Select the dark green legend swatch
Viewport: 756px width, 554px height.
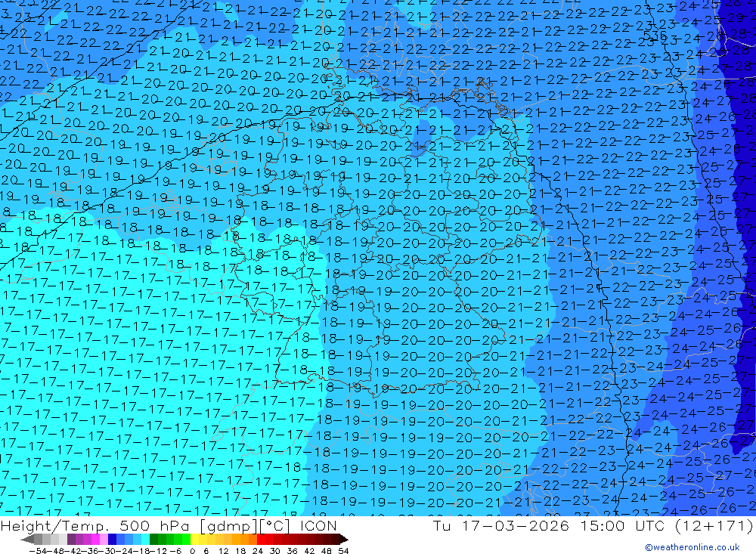point(154,539)
